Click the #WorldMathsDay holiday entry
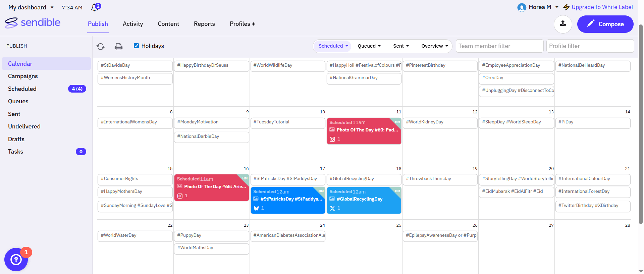Screen dimensions: 644x274 [212, 248]
